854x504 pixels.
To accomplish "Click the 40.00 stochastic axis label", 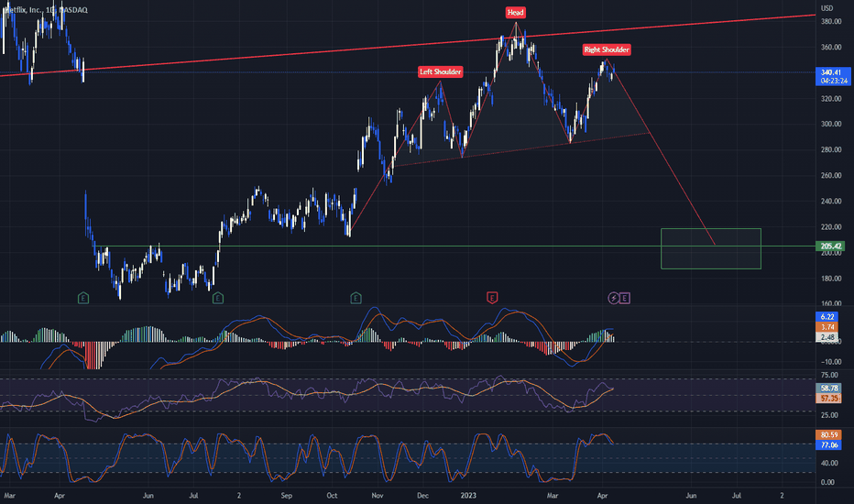I will [829, 463].
